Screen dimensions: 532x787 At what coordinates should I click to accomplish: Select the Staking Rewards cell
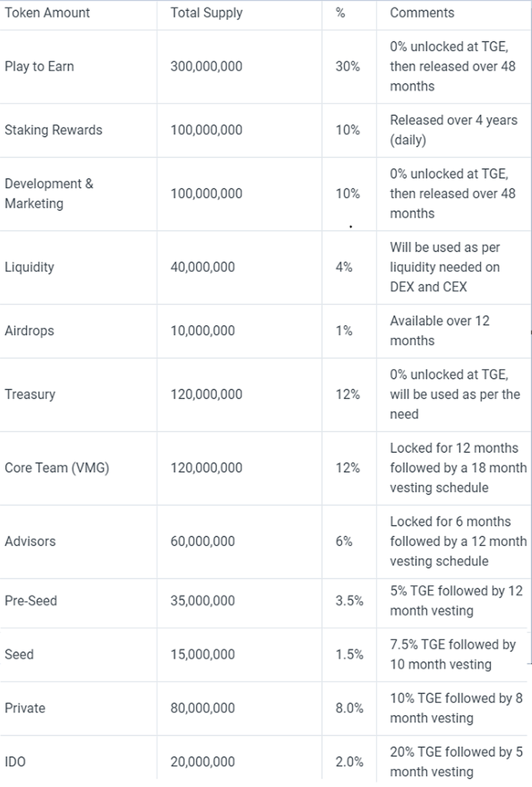tap(53, 130)
